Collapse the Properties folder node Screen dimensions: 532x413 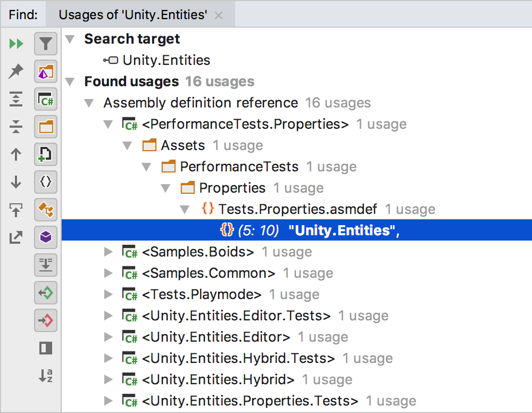[165, 188]
